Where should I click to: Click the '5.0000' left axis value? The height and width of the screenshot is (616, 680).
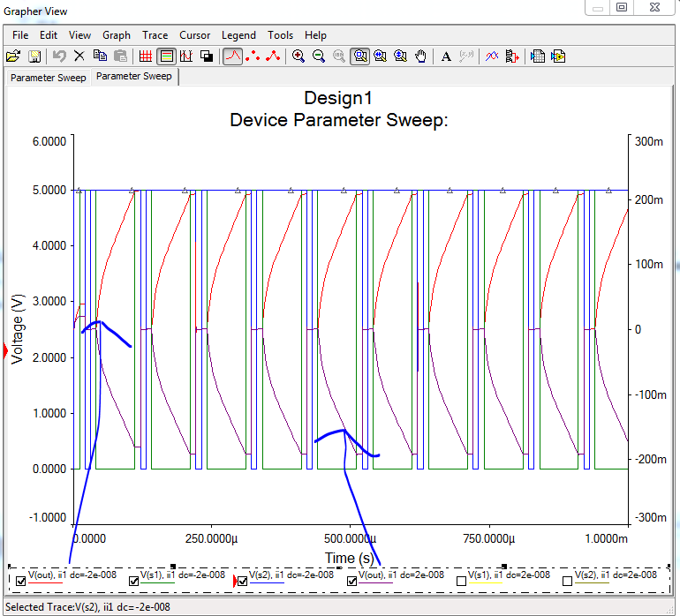[49, 191]
